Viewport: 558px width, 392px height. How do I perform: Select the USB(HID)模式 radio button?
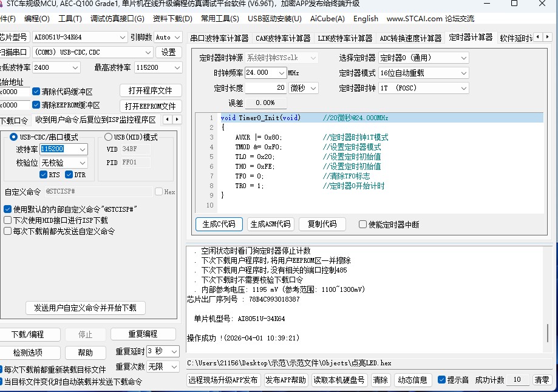(109, 138)
